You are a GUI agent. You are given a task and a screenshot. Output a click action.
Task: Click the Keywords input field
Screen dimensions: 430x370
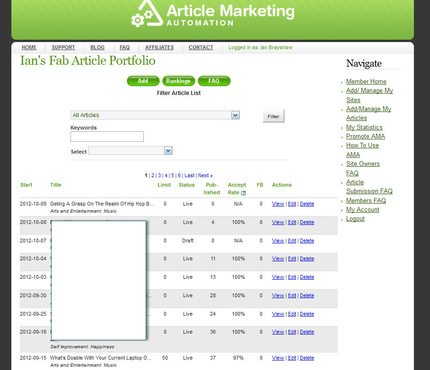pos(107,136)
